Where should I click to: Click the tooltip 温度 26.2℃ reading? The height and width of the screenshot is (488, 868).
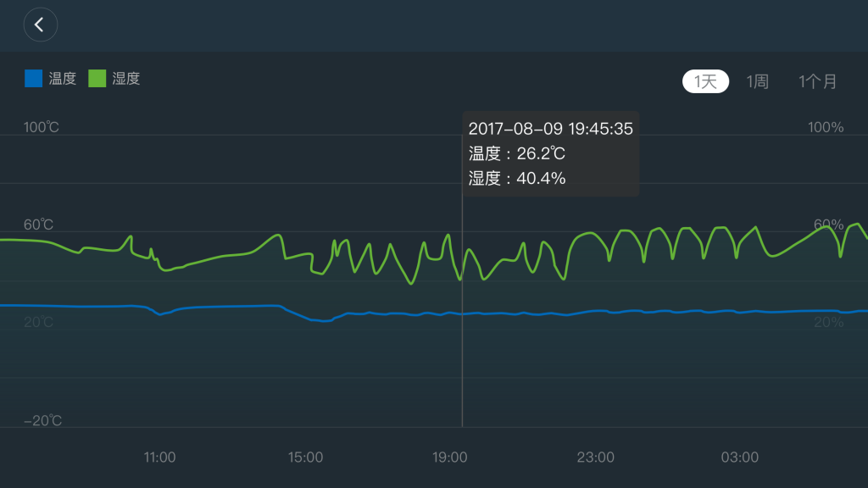pyautogui.click(x=517, y=154)
